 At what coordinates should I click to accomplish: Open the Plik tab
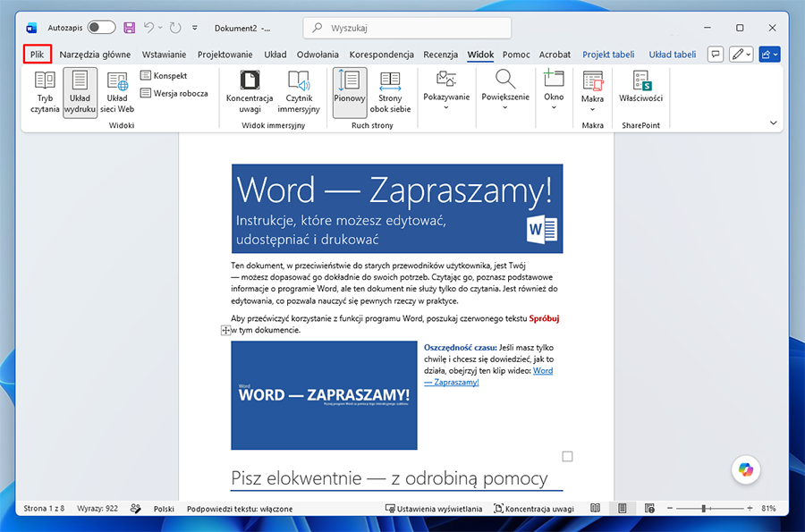tap(37, 55)
